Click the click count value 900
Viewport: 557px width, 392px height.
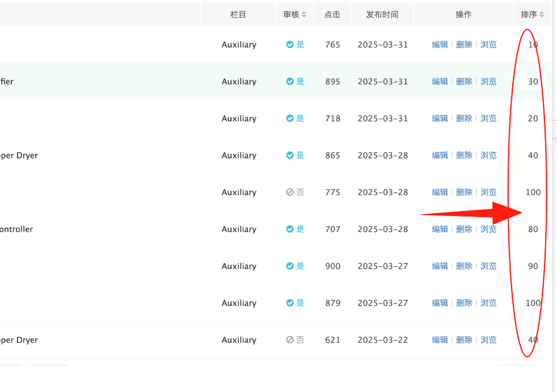point(332,266)
